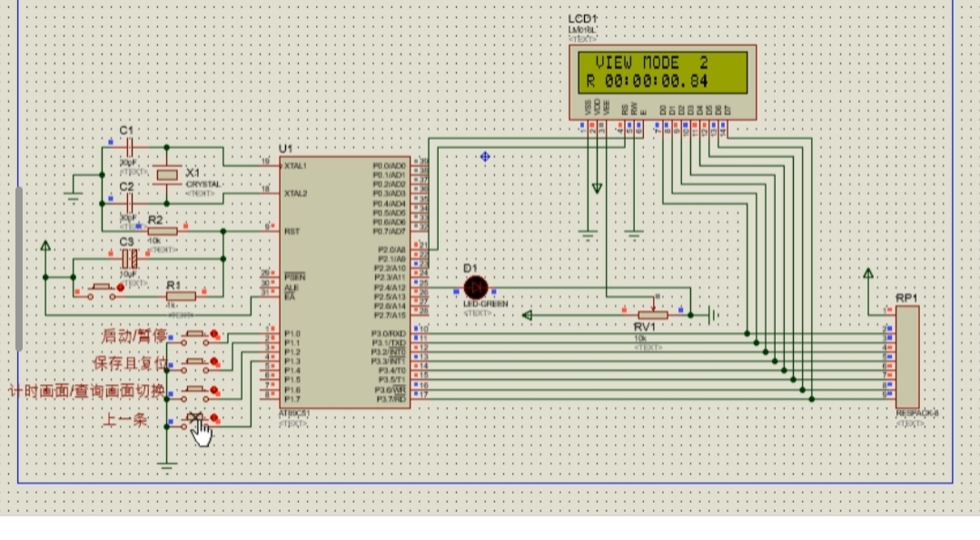The width and height of the screenshot is (980, 540).
Task: Click the 计时画面/查询画面切换 label text
Action: (x=87, y=391)
